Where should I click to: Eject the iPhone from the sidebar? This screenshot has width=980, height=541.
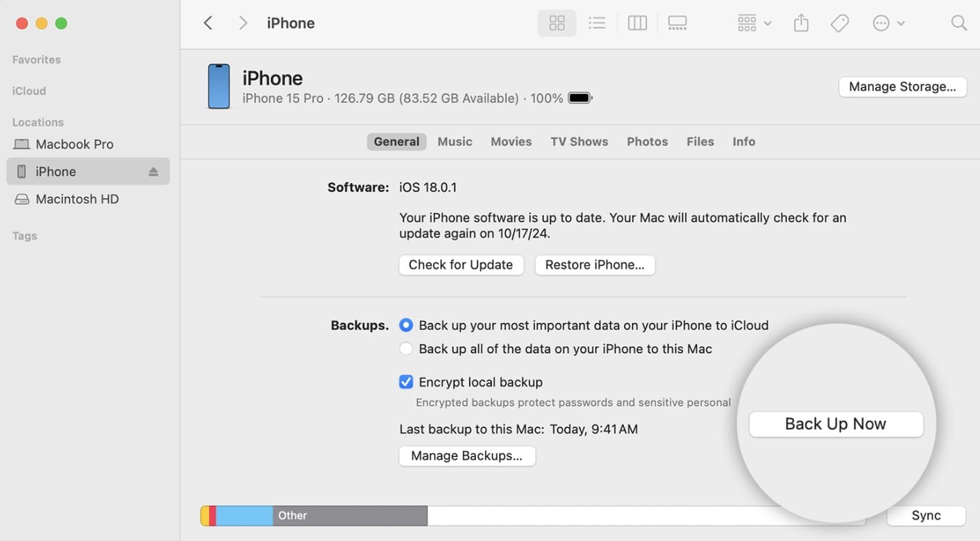tap(153, 171)
